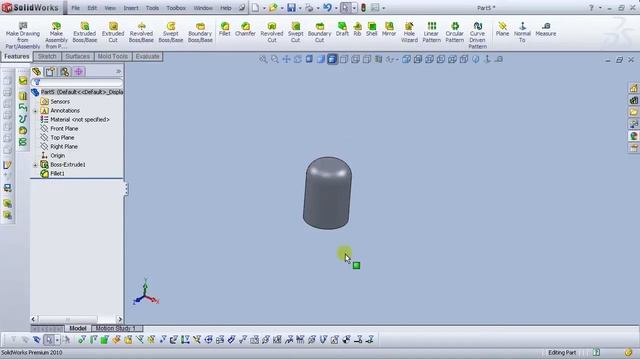
Task: Select the Chamfer tool
Action: [x=245, y=29]
